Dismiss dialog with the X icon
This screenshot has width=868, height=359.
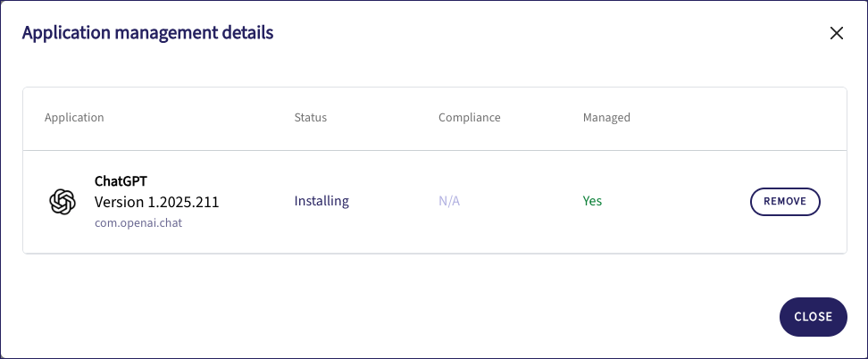tap(837, 34)
